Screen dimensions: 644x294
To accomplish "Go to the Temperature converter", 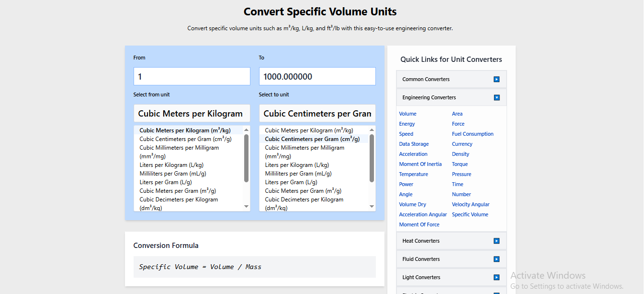I will tap(415, 174).
